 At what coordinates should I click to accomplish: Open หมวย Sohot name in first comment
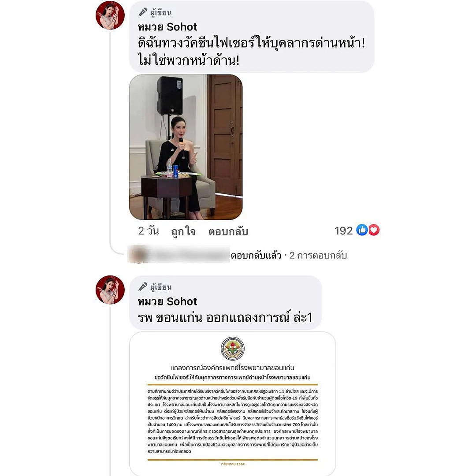[x=167, y=27]
